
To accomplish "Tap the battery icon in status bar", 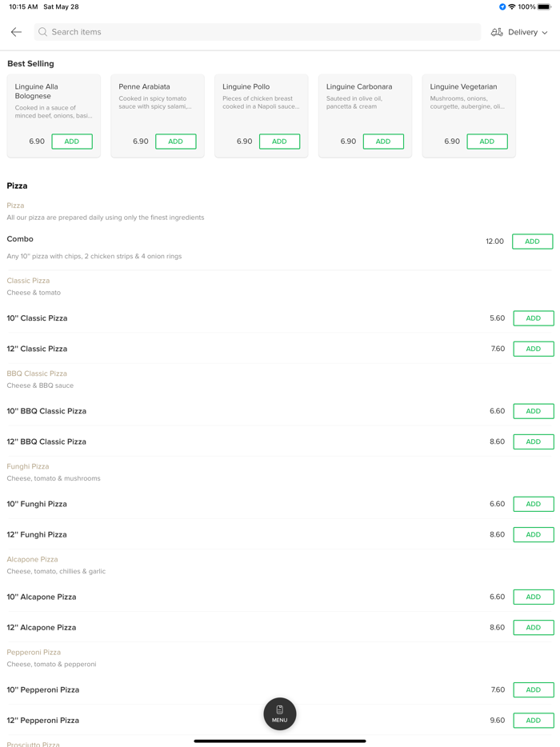I will [x=544, y=6].
